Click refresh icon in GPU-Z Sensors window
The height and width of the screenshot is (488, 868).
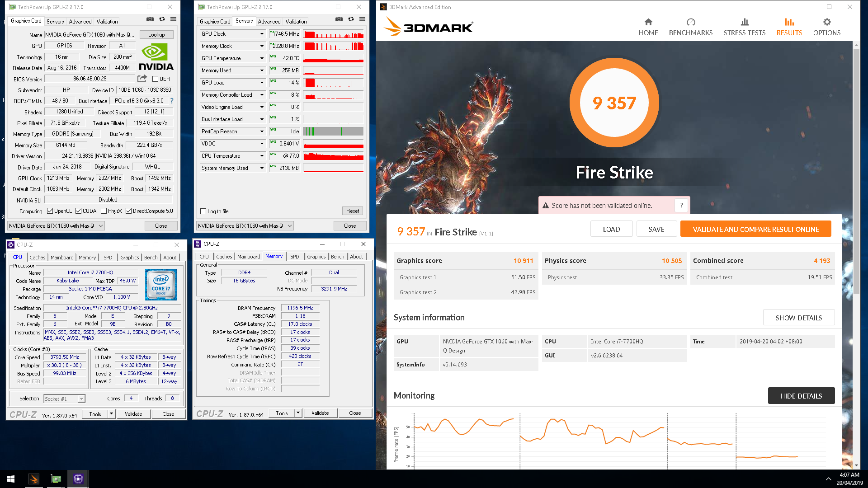click(x=351, y=19)
